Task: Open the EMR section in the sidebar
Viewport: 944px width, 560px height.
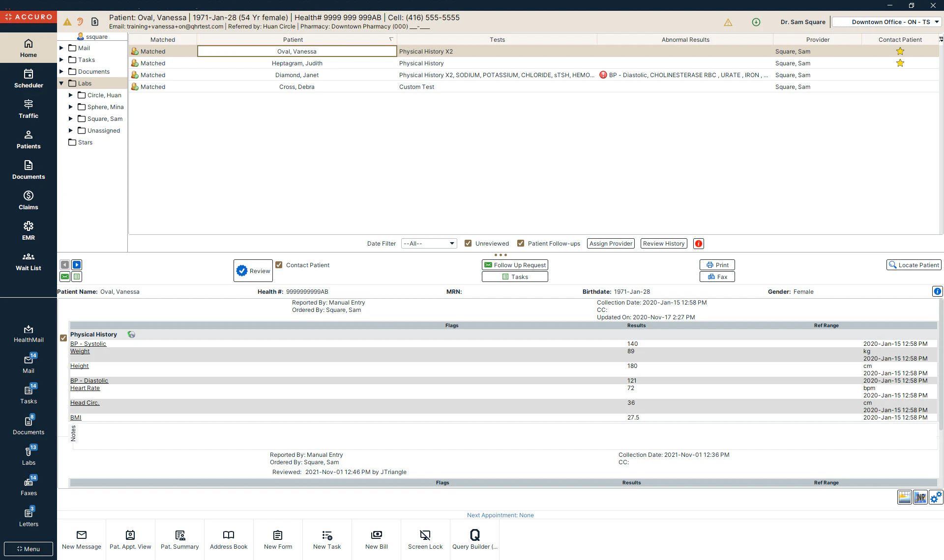Action: (28, 231)
